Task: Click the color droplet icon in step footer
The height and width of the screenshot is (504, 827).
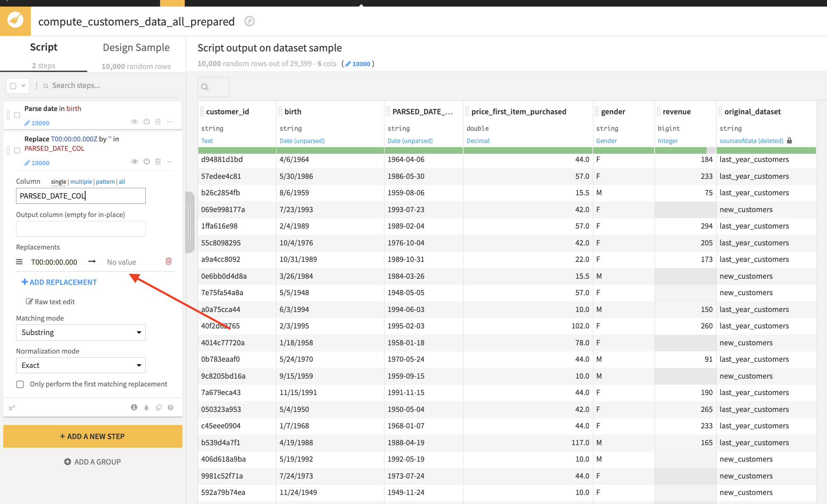Action: 146,407
